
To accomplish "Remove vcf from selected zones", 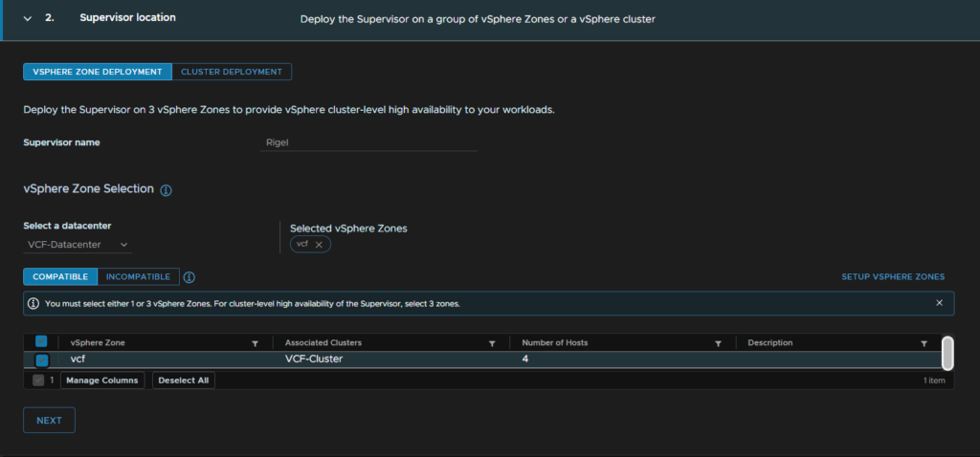I will [319, 245].
